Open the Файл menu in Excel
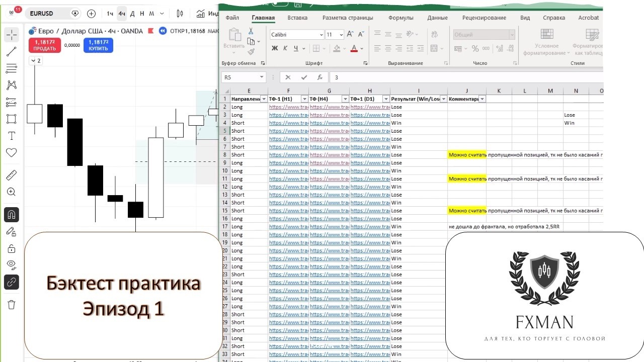This screenshot has height=362, width=644. pos(232,18)
